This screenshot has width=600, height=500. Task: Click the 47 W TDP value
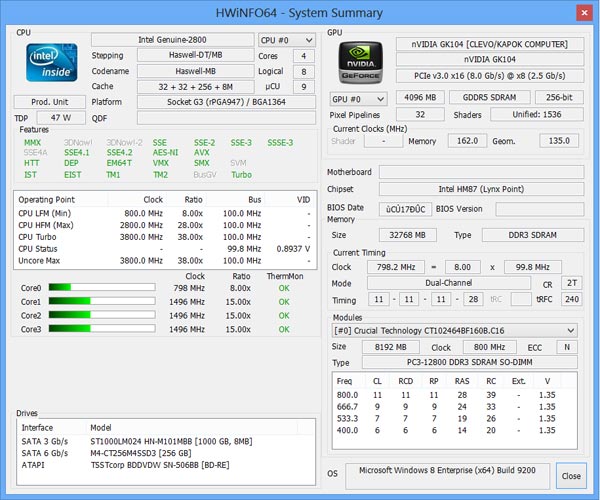61,118
